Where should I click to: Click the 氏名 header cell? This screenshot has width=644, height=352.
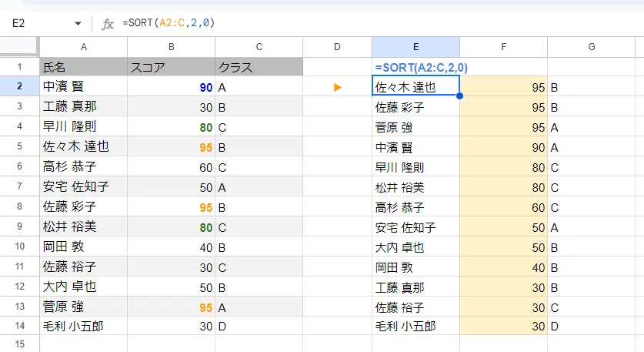[x=83, y=66]
